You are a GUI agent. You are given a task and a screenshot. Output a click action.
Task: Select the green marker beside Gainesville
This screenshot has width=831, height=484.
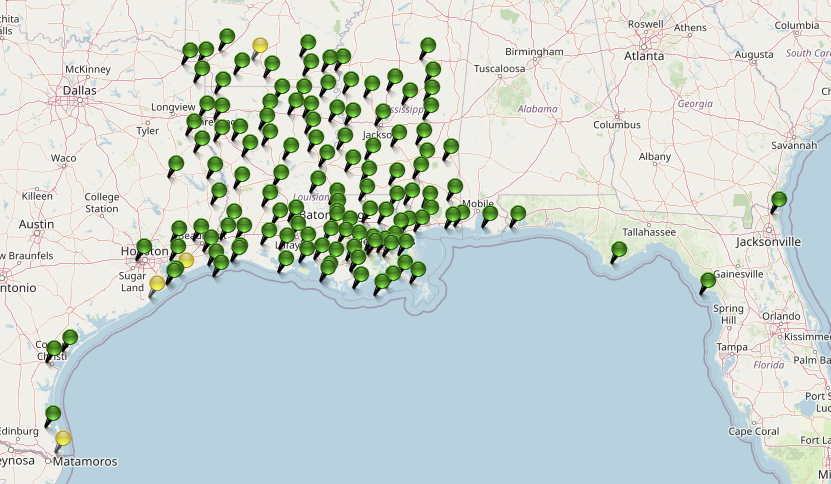click(x=708, y=280)
